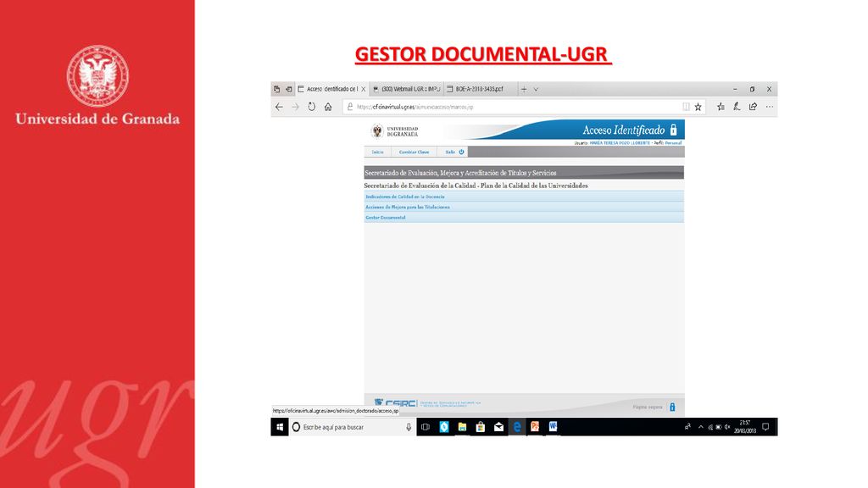Go back using the browser back arrow
Image resolution: width=868 pixels, height=488 pixels.
click(x=279, y=107)
